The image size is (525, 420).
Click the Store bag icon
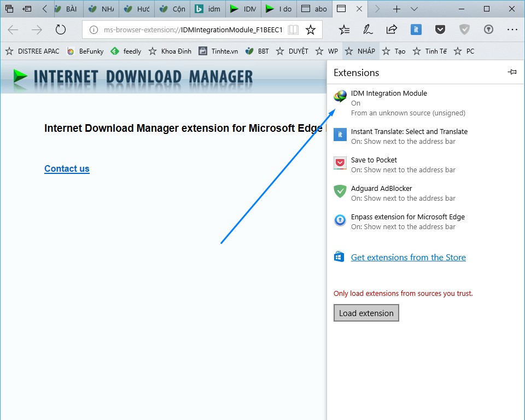point(339,256)
